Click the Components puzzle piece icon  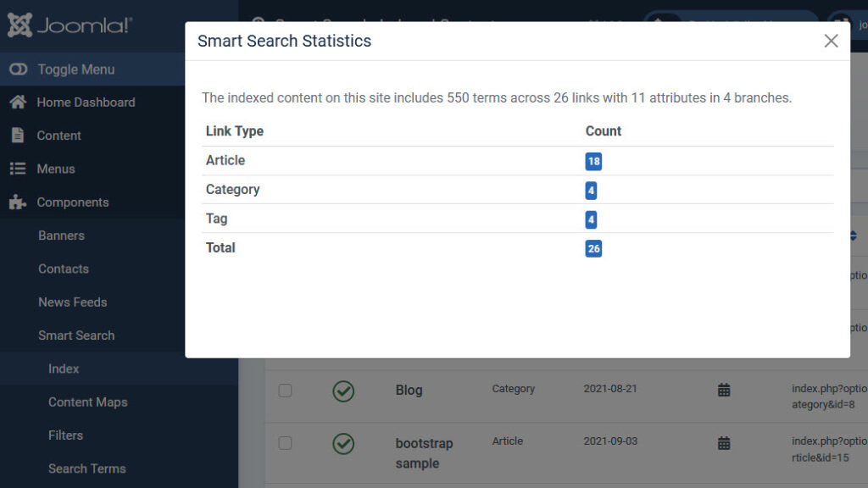tap(18, 202)
